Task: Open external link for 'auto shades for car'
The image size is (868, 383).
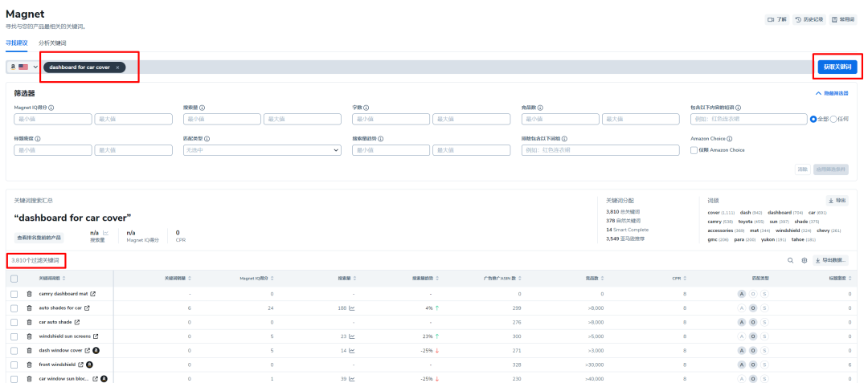Action: [x=87, y=308]
